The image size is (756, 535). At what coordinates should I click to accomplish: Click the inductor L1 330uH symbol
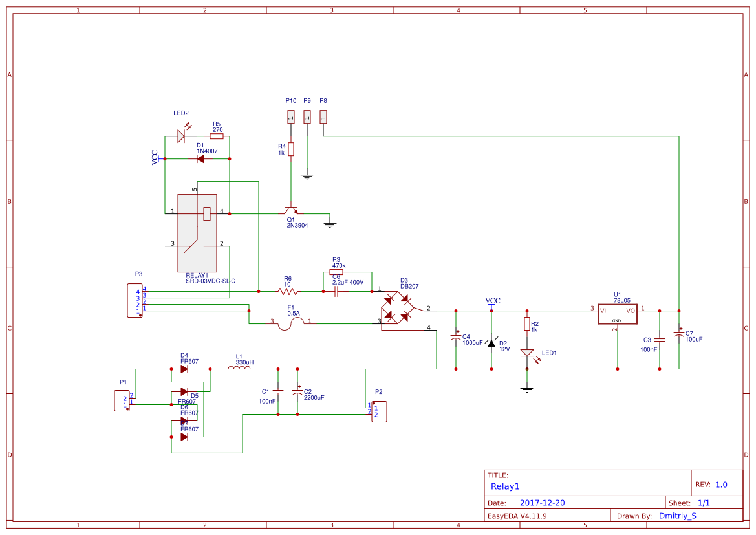point(239,367)
